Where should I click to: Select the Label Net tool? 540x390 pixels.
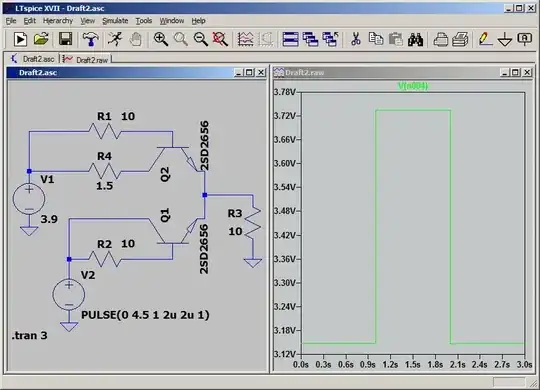click(x=525, y=39)
